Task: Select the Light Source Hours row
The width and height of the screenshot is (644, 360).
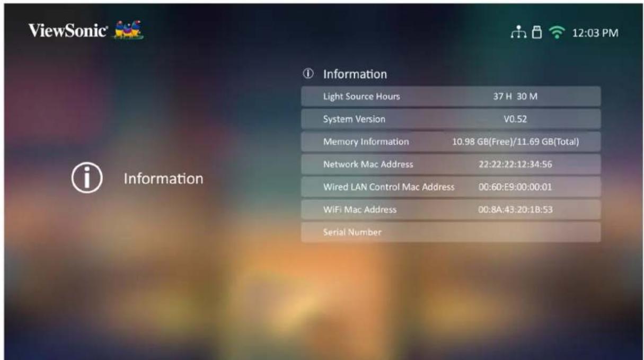Action: [451, 96]
